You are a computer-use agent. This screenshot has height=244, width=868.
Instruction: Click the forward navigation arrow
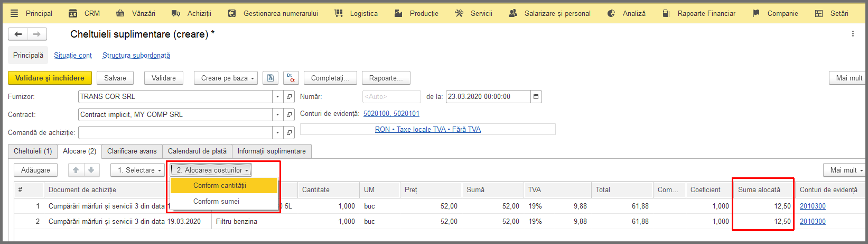pyautogui.click(x=37, y=34)
